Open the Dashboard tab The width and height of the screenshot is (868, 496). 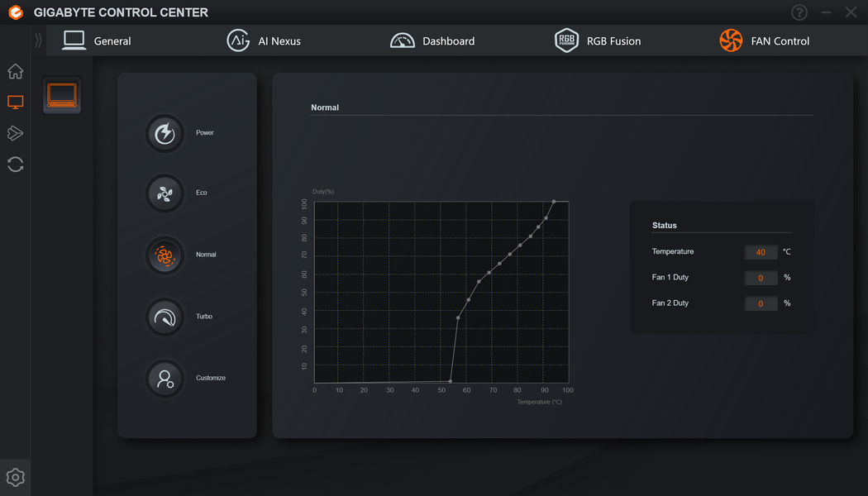[432, 41]
